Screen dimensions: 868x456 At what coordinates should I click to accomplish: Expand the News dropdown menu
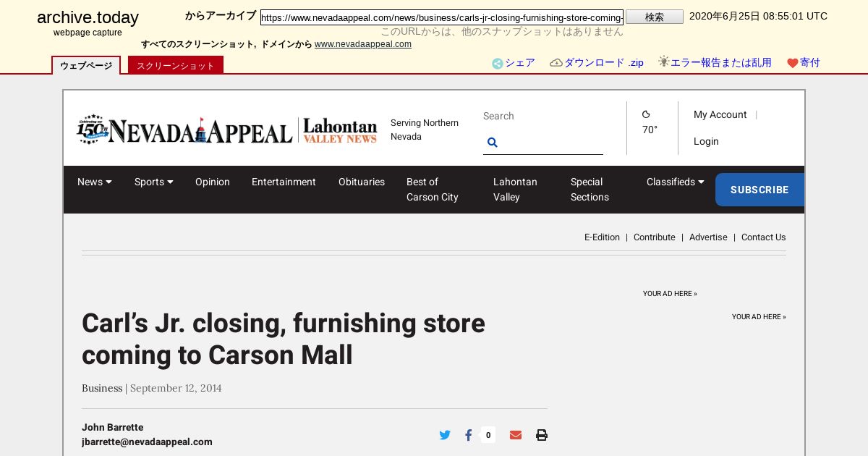pyautogui.click(x=95, y=182)
